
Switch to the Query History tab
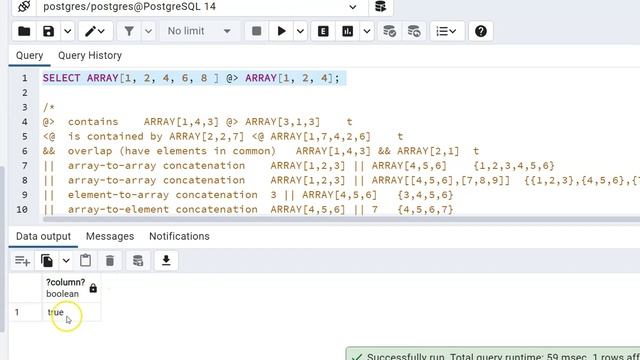click(x=90, y=56)
